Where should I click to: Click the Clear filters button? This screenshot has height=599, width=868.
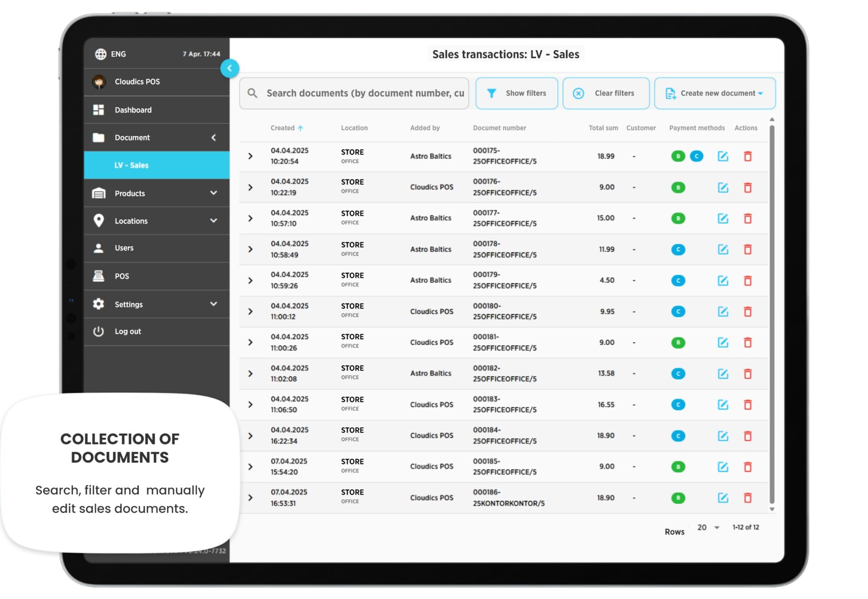[x=606, y=94]
